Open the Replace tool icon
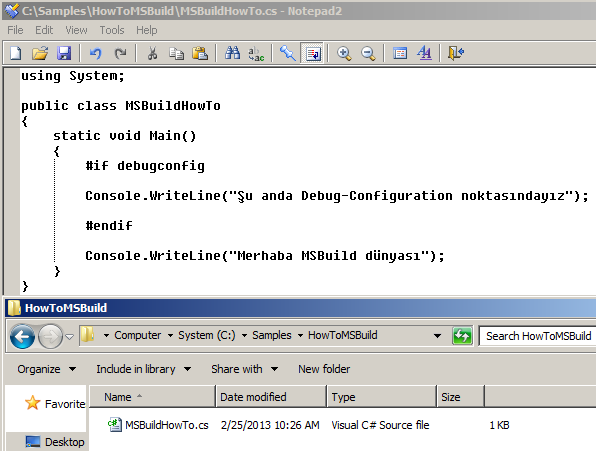Screen dimensions: 596x451 click(256, 53)
